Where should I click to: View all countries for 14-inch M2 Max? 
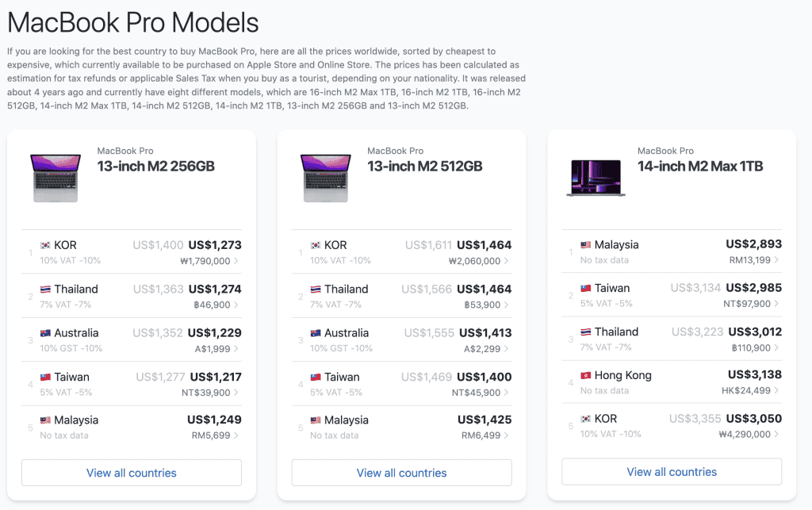(x=672, y=472)
